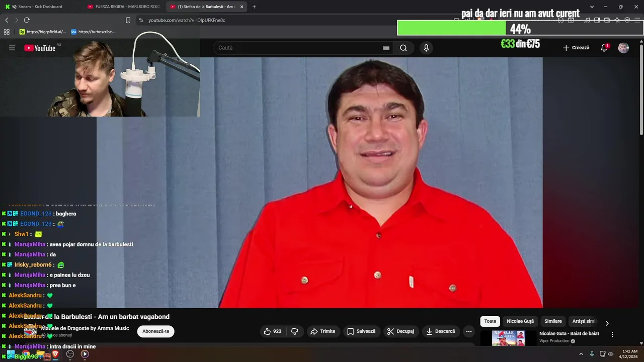Click the main video player frame
Viewport: 644px width, 362px height.
pyautogui.click(x=319, y=183)
